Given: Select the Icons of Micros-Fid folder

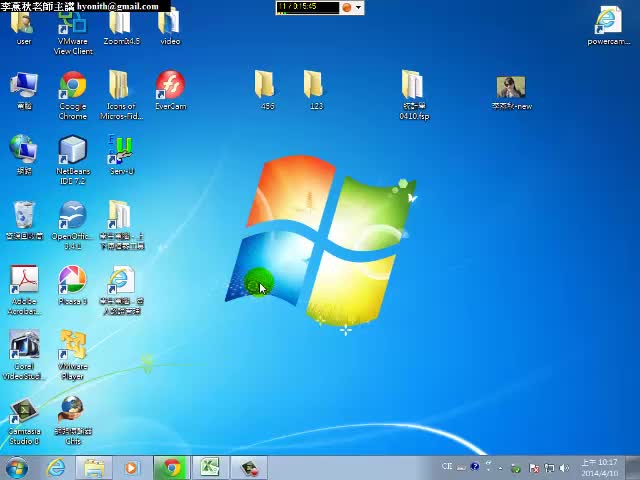Looking at the screenshot, I should 121,96.
